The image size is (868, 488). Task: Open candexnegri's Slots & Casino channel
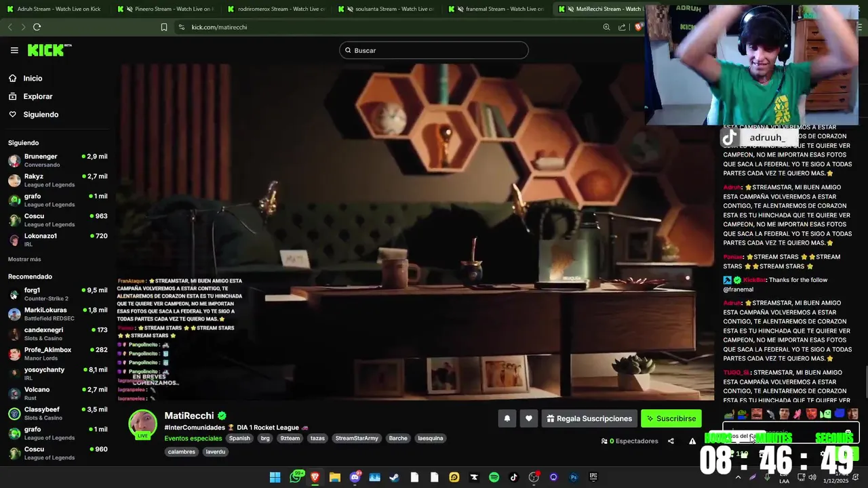point(57,334)
